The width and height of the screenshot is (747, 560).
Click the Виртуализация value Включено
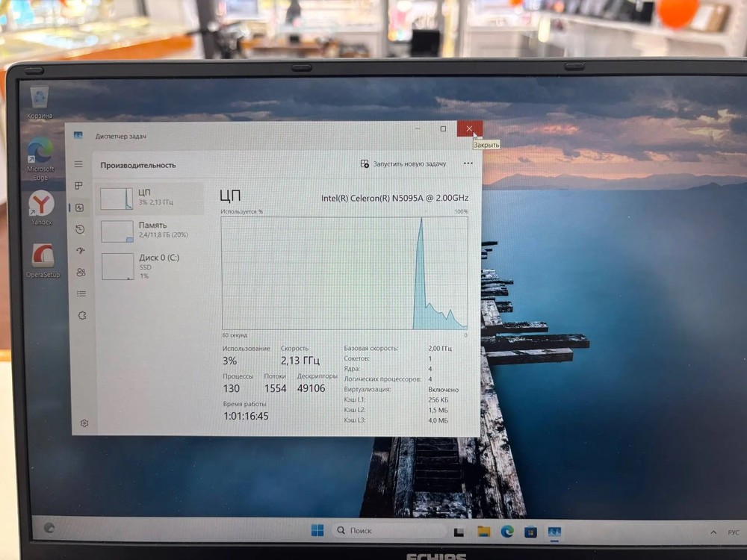[x=443, y=390]
